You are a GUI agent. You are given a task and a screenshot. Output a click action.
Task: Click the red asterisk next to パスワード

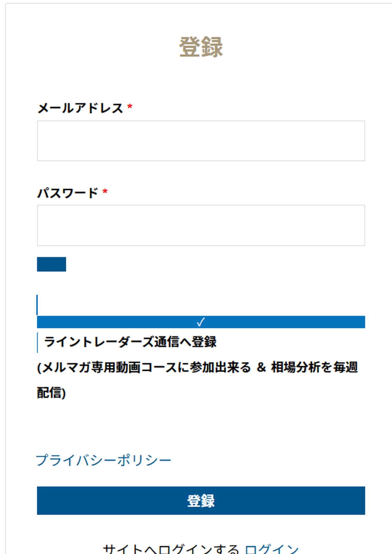pyautogui.click(x=105, y=191)
